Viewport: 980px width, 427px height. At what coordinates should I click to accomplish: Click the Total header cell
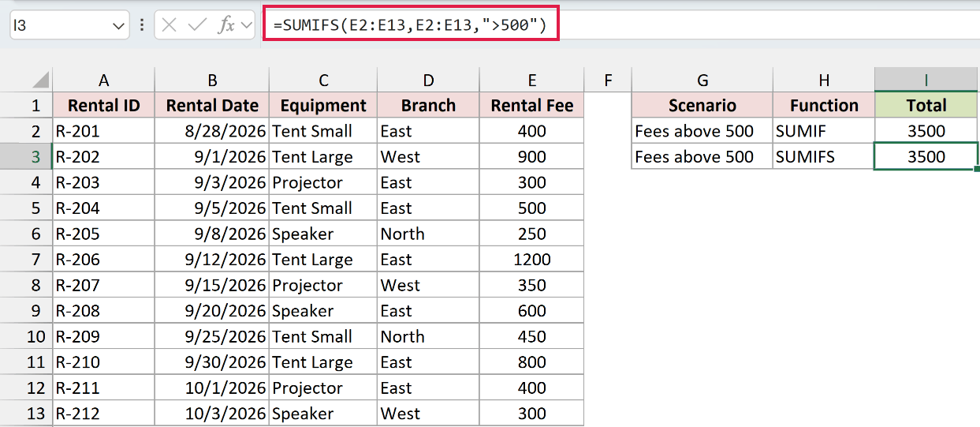coord(926,105)
